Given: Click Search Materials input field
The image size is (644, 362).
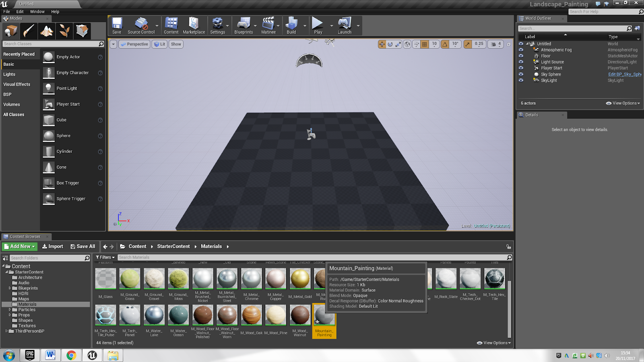Looking at the screenshot, I should point(312,257).
